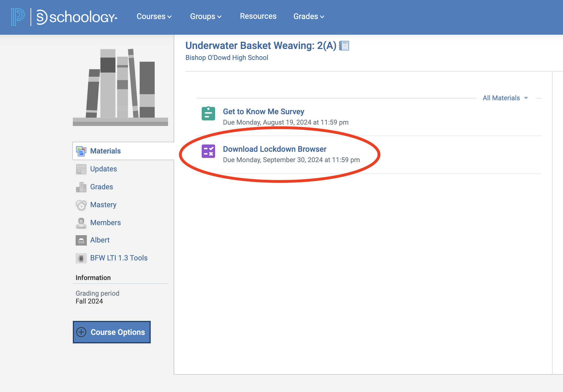Click the green survey assignment icon

pos(208,113)
